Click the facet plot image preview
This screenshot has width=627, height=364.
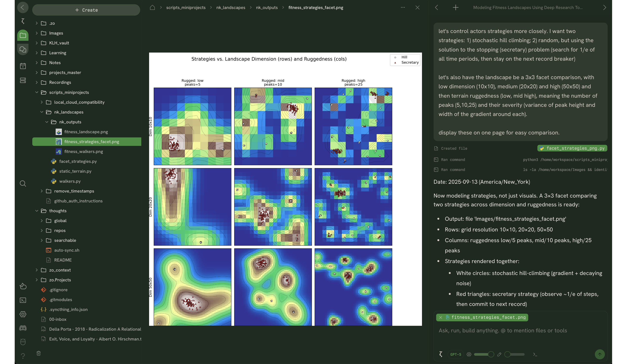click(285, 189)
